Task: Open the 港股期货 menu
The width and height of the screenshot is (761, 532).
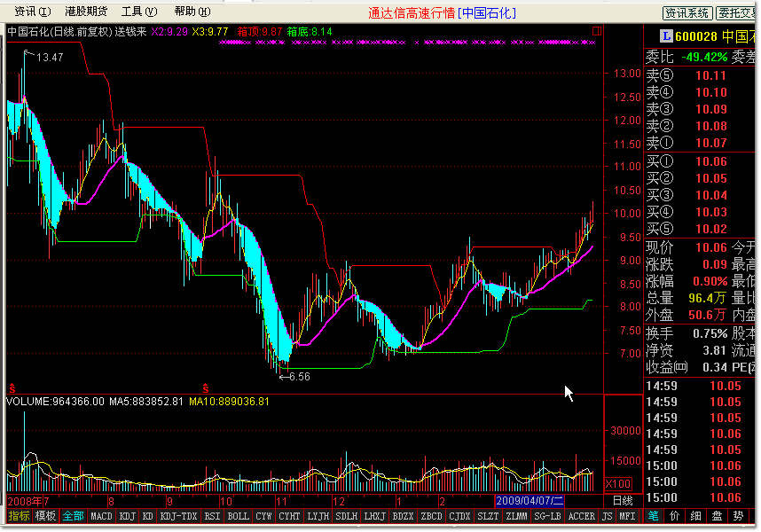Action: 86,12
